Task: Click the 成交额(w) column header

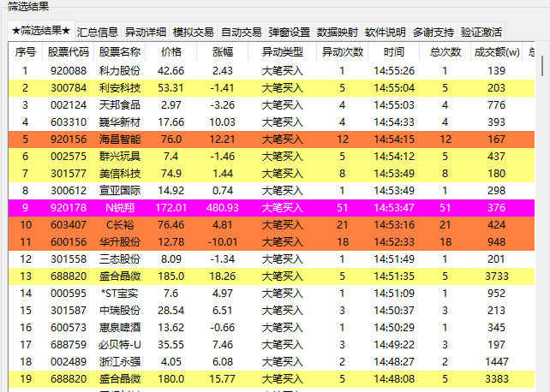Action: point(496,52)
